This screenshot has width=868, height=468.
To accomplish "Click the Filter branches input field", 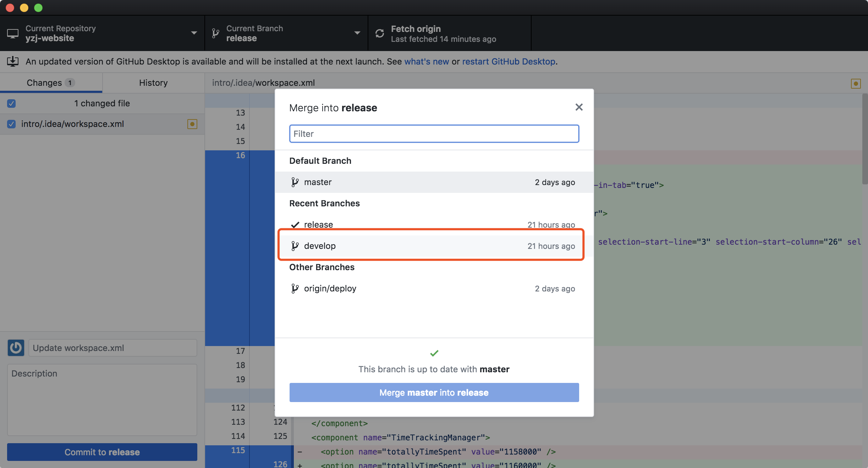I will (x=434, y=134).
